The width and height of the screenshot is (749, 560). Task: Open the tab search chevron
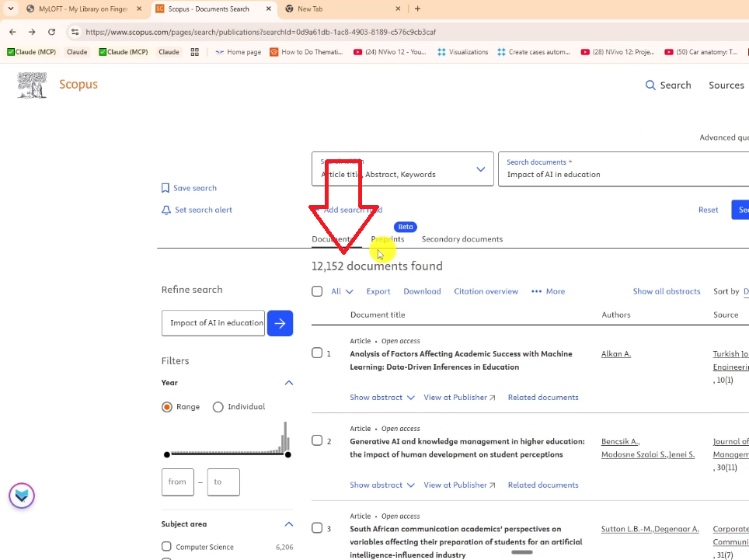[x=11, y=9]
